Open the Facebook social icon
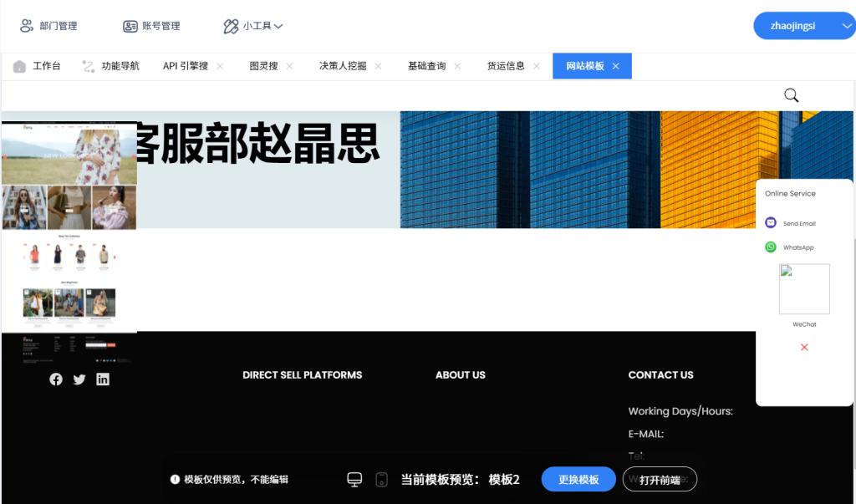This screenshot has height=504, width=856. click(x=56, y=379)
